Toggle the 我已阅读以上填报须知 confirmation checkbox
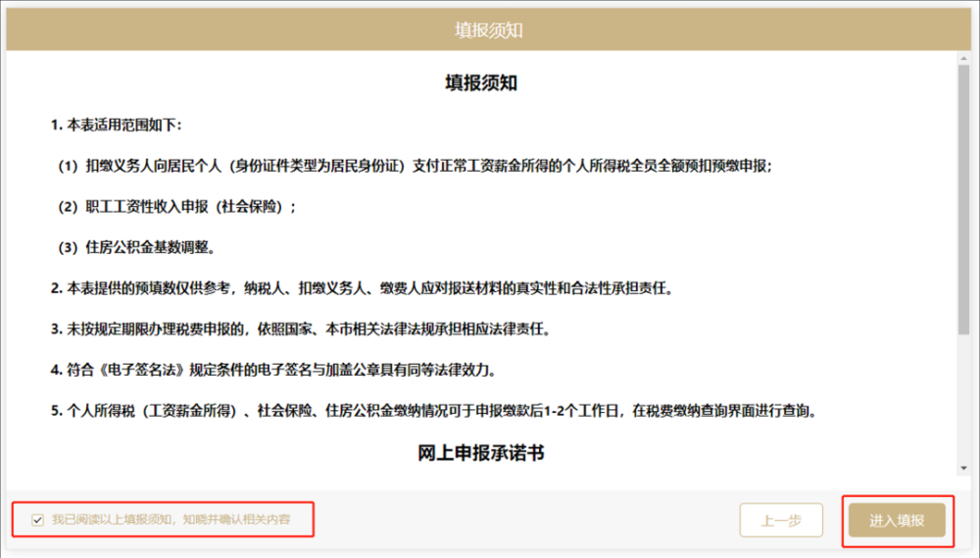 click(37, 520)
